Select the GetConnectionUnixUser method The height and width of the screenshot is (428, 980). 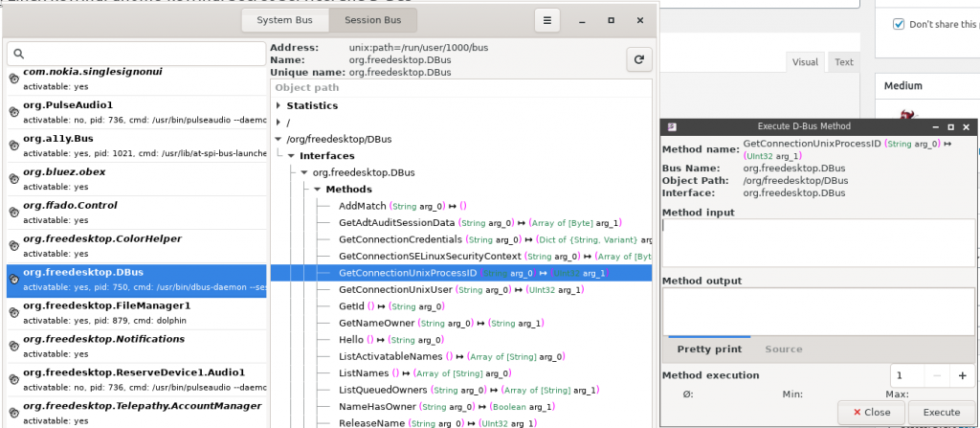[x=462, y=290]
